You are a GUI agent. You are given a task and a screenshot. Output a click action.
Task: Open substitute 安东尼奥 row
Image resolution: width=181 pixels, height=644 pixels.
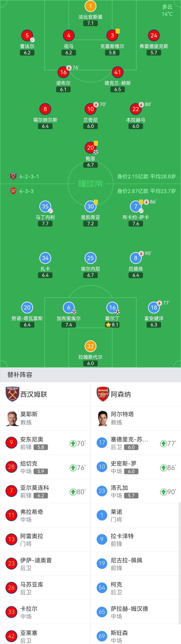coord(45,443)
